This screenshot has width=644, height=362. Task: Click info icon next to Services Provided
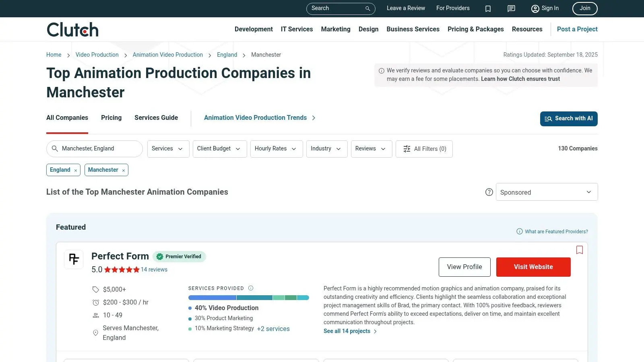pyautogui.click(x=251, y=288)
